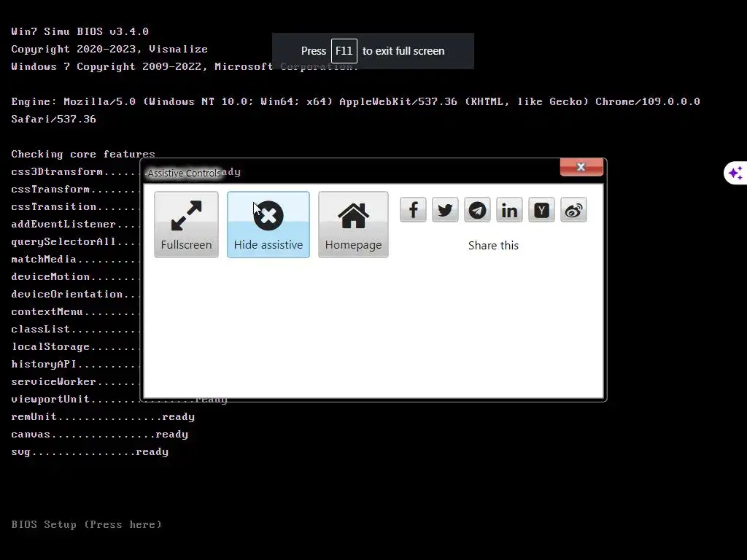The image size is (747, 560).
Task: Click the Hide assistive button
Action: [268, 225]
